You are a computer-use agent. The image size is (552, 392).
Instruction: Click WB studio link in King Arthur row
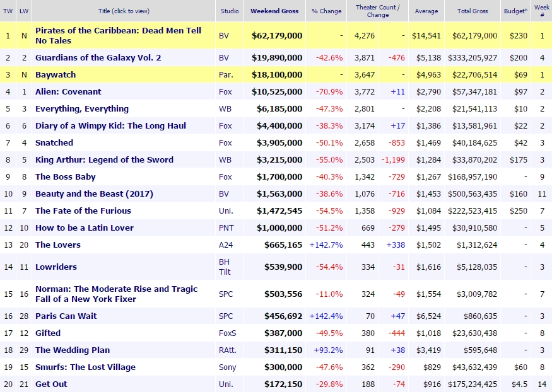[225, 159]
